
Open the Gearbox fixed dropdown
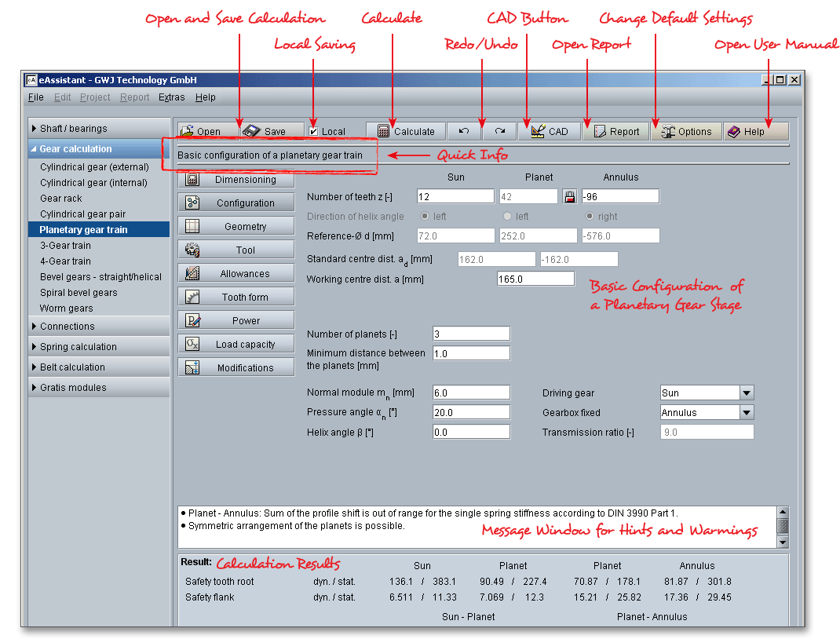click(746, 413)
